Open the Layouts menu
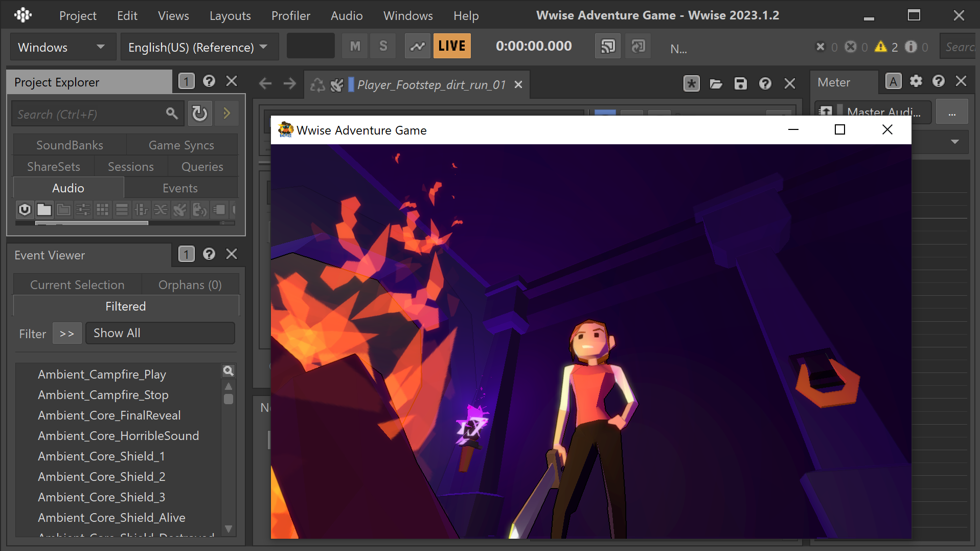The width and height of the screenshot is (980, 551). tap(230, 16)
